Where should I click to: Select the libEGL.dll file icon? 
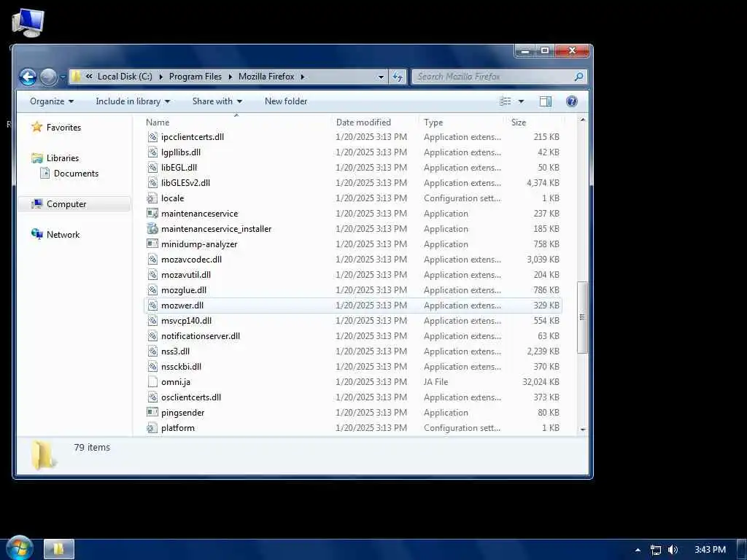coord(152,168)
